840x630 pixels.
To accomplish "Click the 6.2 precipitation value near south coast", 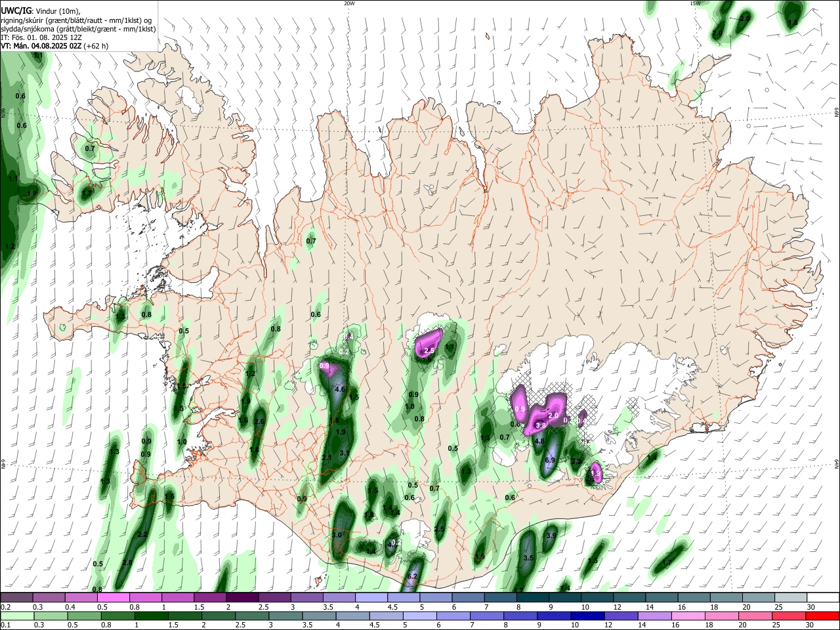I will point(412,576).
